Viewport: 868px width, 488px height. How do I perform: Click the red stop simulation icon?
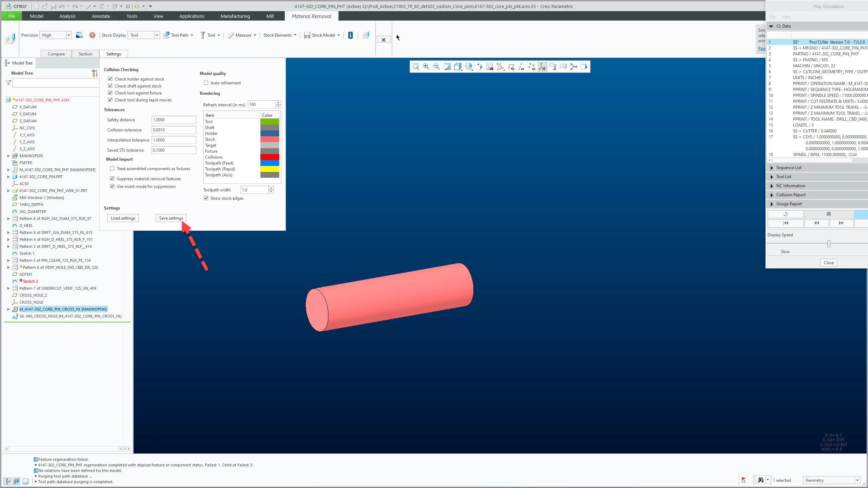(92, 35)
